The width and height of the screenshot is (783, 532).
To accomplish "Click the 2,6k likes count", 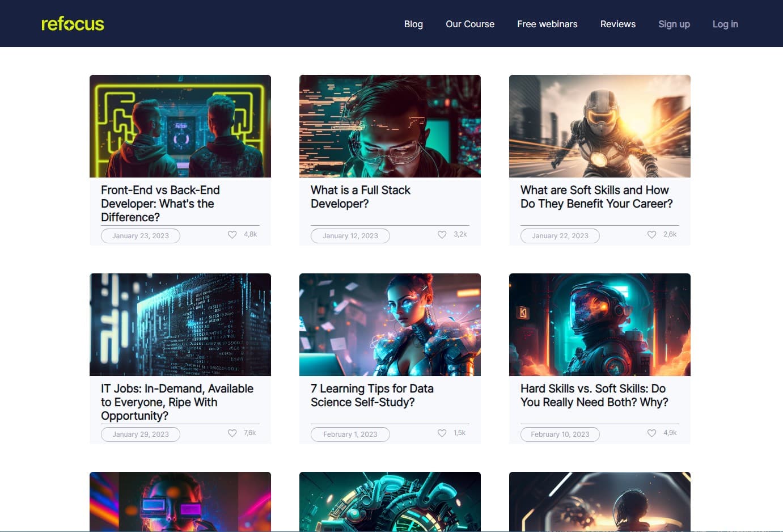I will (670, 234).
